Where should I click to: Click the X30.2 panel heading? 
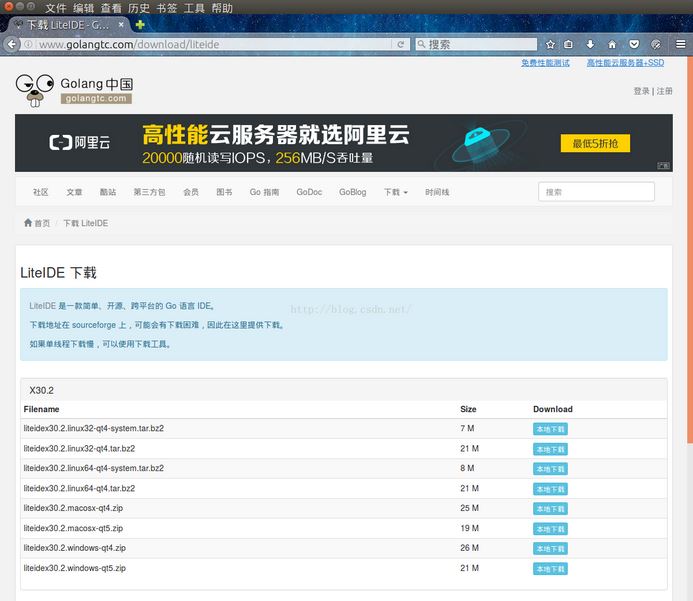point(42,390)
